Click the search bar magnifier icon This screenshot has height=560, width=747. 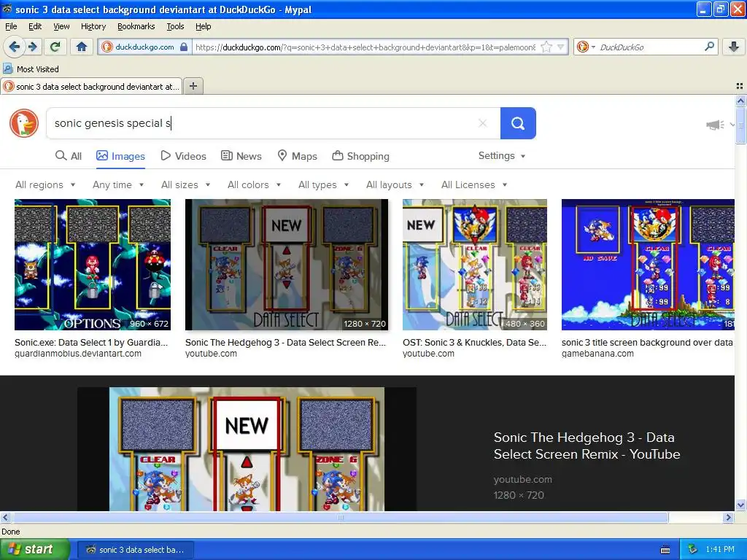tap(709, 47)
